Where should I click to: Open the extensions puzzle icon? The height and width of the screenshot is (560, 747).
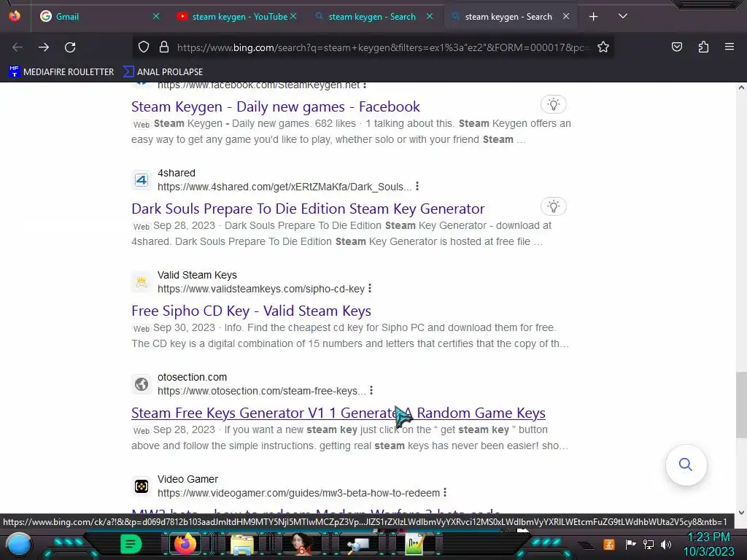(703, 47)
